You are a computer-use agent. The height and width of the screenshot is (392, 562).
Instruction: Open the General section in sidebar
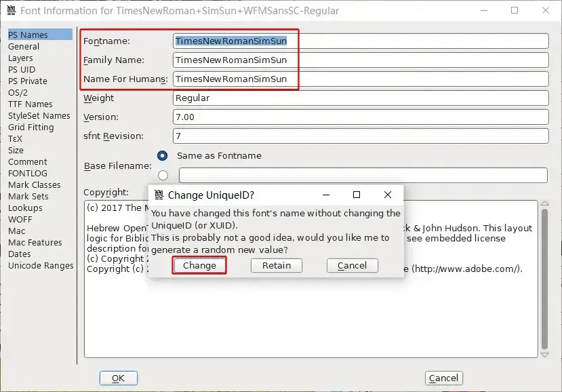coord(24,46)
